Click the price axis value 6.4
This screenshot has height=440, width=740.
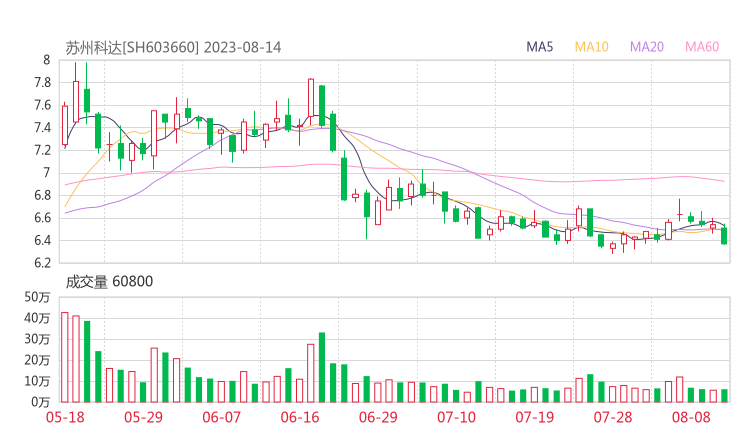42,240
